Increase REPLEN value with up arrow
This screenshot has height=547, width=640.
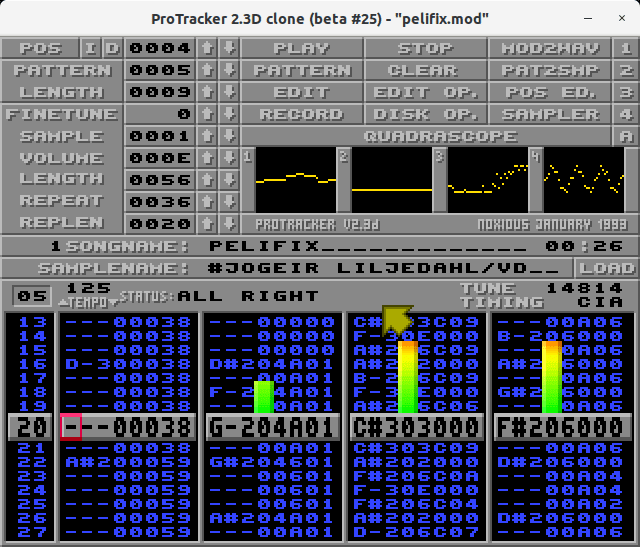tap(207, 224)
